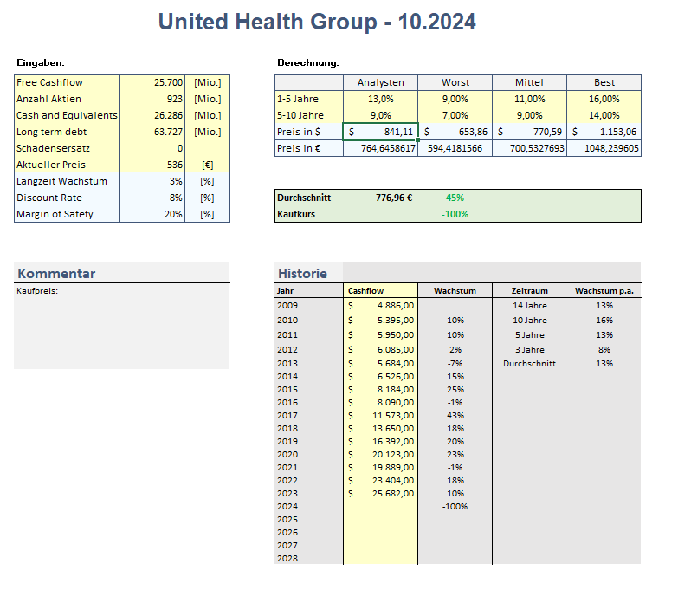This screenshot has height=616, width=678.
Task: Select the Discount Rate 8% cell
Action: click(152, 198)
